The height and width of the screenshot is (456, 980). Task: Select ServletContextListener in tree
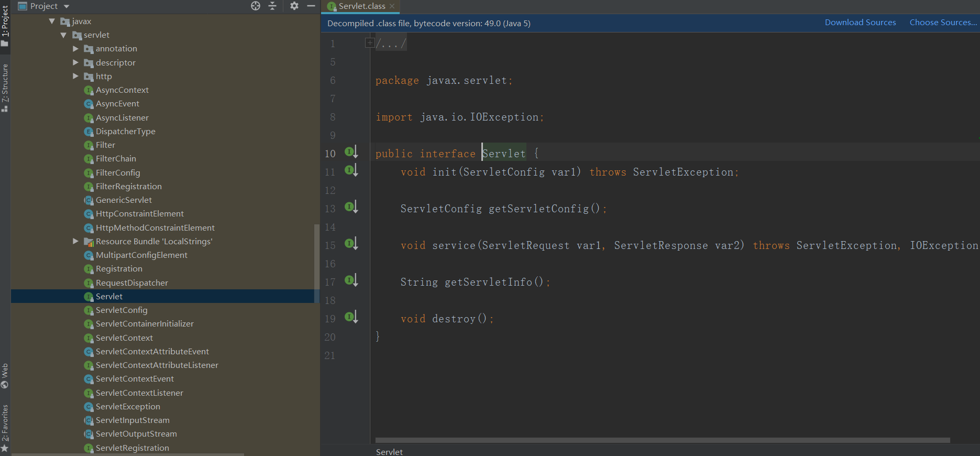click(x=139, y=393)
